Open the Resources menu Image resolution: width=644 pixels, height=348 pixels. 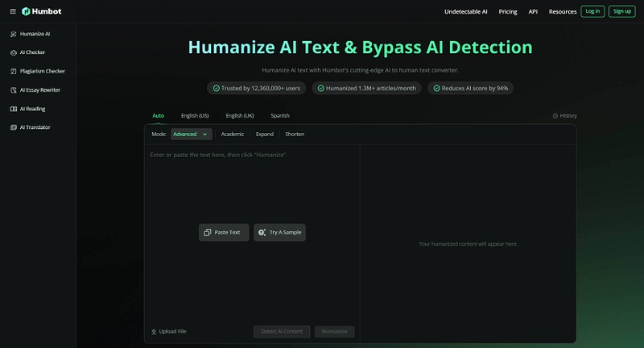click(x=562, y=11)
